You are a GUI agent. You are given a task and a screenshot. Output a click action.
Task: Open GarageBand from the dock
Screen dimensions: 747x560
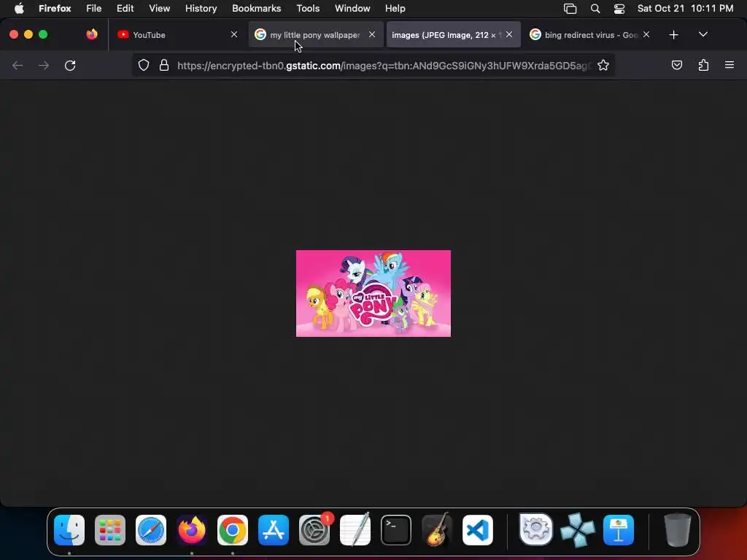tap(437, 530)
